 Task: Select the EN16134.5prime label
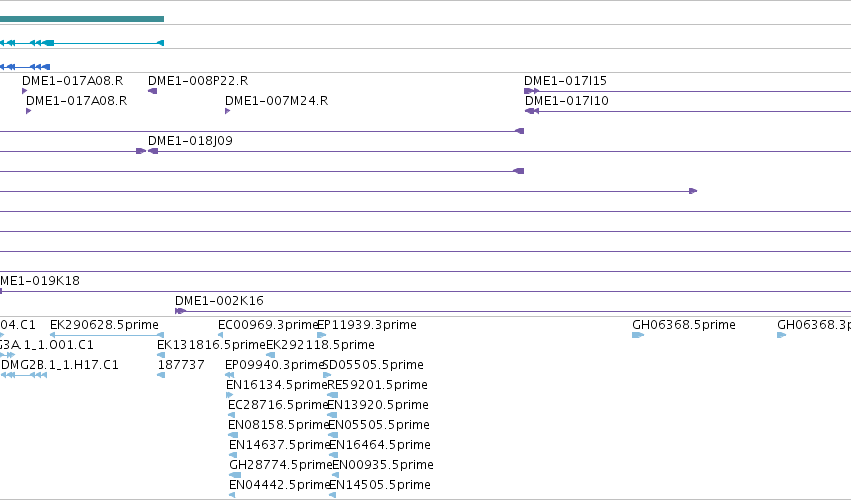277,385
